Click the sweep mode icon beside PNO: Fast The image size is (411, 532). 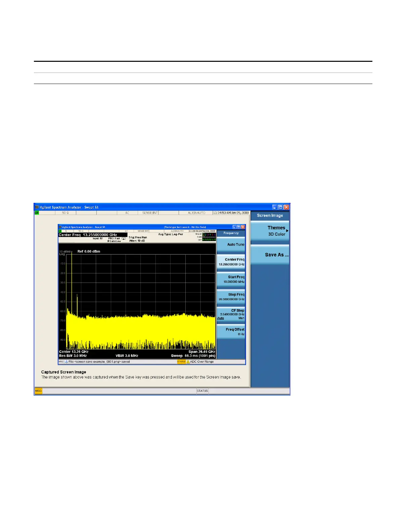[124, 239]
